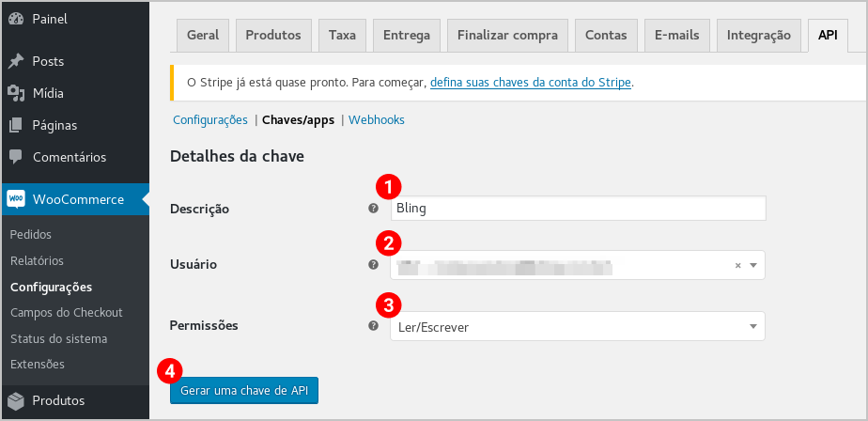868x421 pixels.
Task: Select WooCommerce in the sidebar
Action: (75, 199)
